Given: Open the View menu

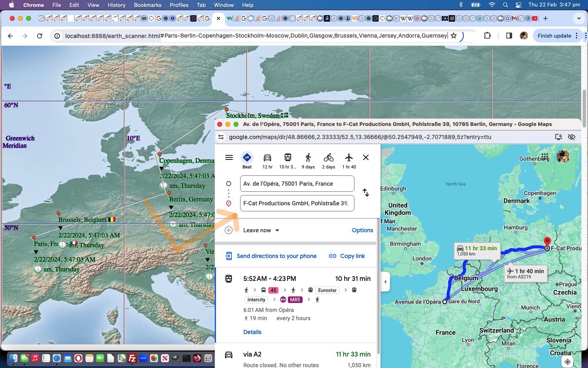Looking at the screenshot, I should pos(93,5).
